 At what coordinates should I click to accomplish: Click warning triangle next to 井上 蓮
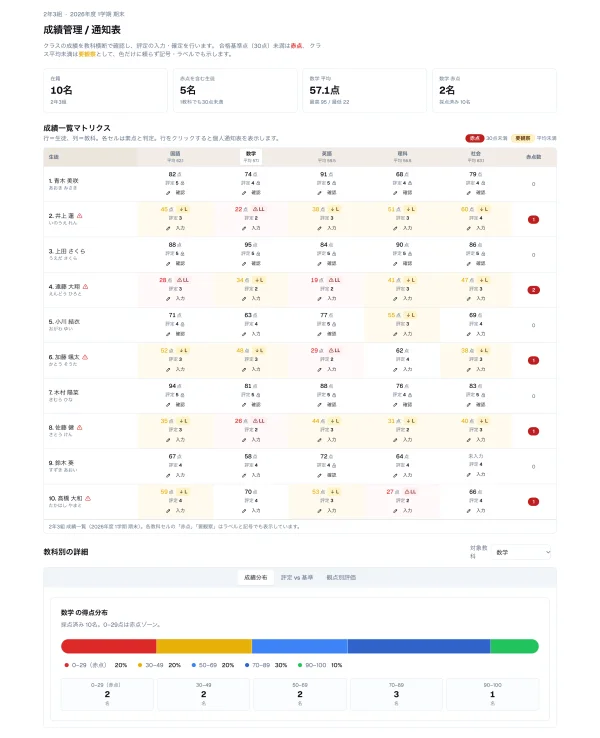point(80,216)
